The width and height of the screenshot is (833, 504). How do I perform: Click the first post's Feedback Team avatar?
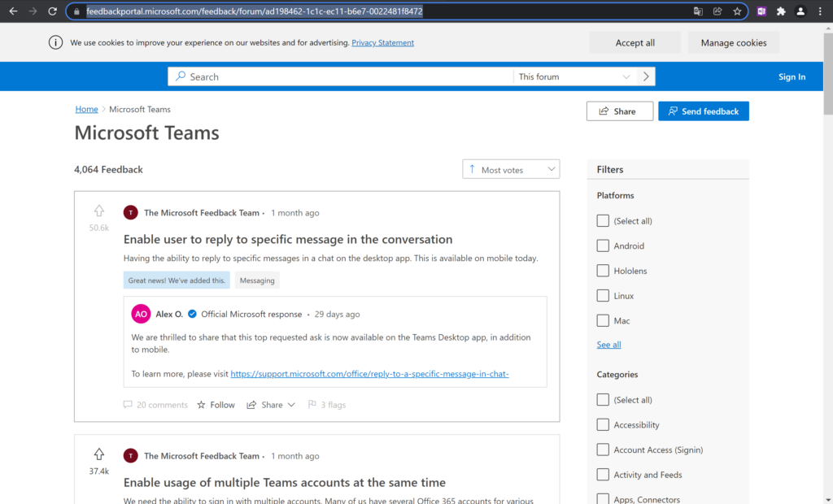[131, 212]
